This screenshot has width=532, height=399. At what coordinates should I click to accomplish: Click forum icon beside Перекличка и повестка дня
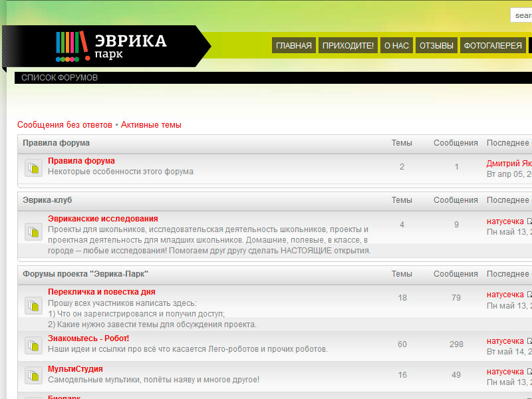click(33, 305)
